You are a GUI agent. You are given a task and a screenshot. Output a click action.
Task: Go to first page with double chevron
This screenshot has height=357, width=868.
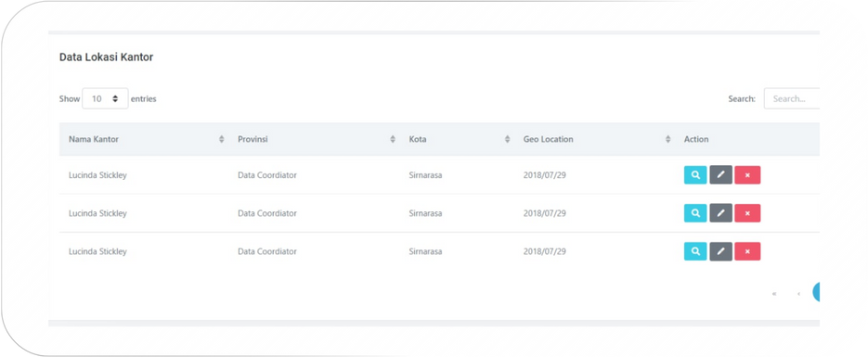[x=774, y=293]
